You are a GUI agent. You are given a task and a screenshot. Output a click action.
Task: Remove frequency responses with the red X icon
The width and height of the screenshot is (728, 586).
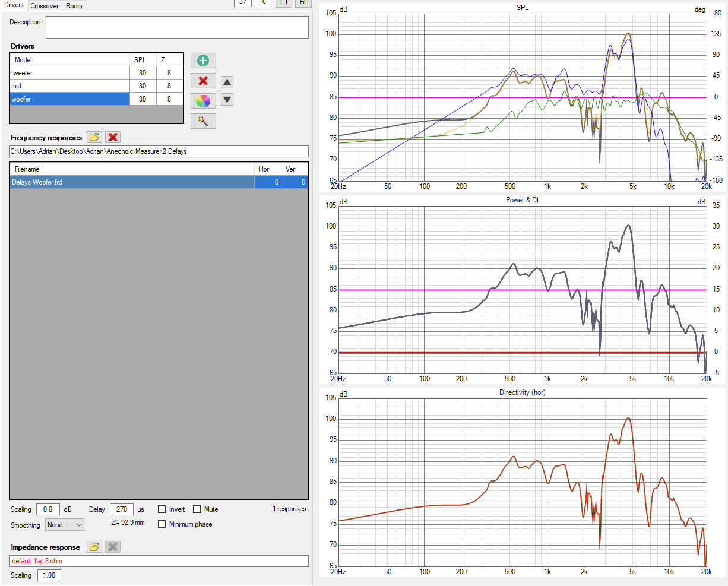[113, 137]
